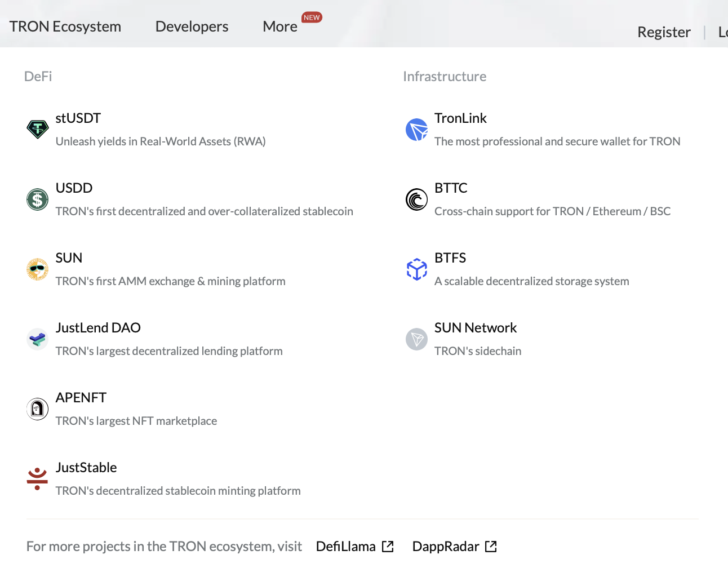The height and width of the screenshot is (577, 728).
Task: Click external-link icon next to DefiLlama
Action: click(x=388, y=547)
